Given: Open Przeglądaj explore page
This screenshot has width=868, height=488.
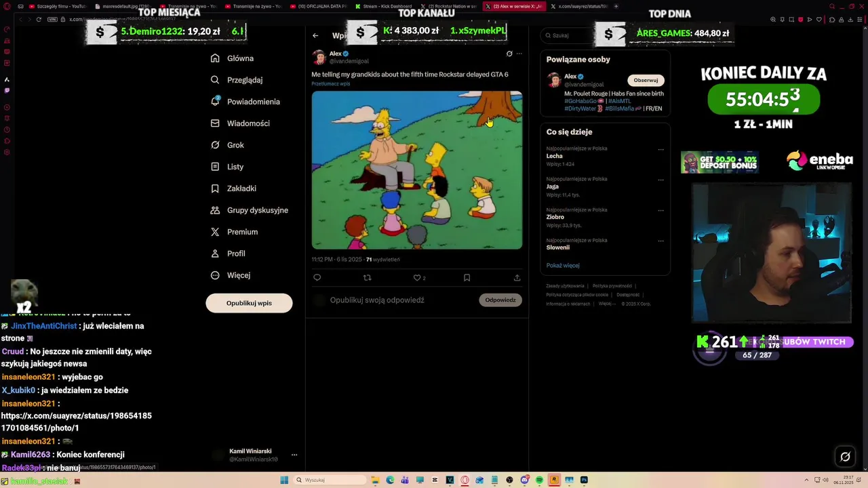Looking at the screenshot, I should [x=237, y=80].
